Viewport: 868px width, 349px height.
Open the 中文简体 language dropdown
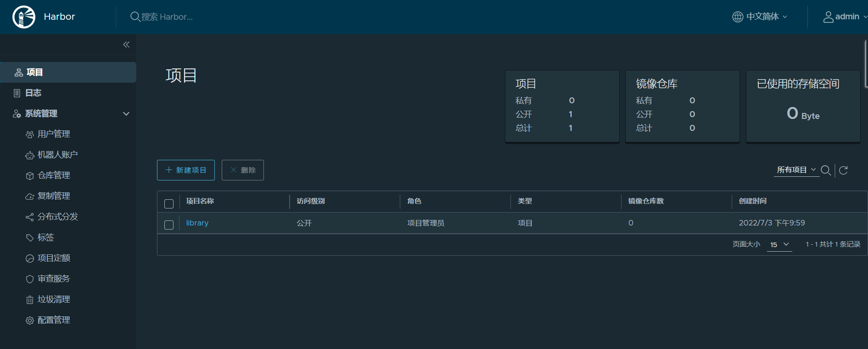point(766,17)
